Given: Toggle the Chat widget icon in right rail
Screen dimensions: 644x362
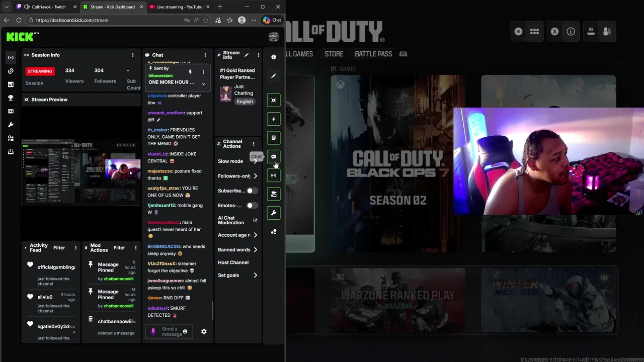Looking at the screenshot, I should [274, 156].
